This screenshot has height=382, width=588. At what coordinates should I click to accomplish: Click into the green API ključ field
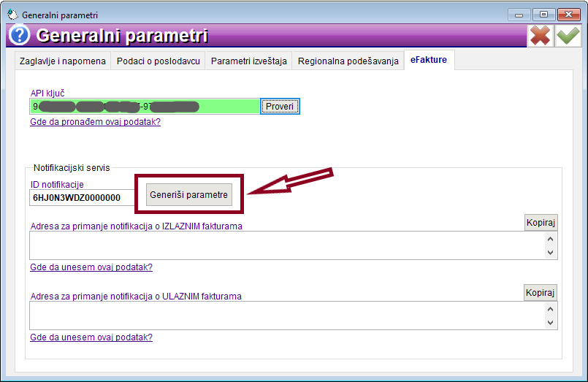[x=145, y=107]
